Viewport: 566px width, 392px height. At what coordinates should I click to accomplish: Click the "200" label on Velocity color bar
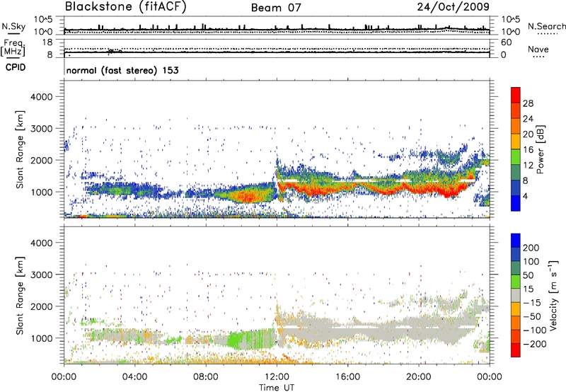click(531, 248)
